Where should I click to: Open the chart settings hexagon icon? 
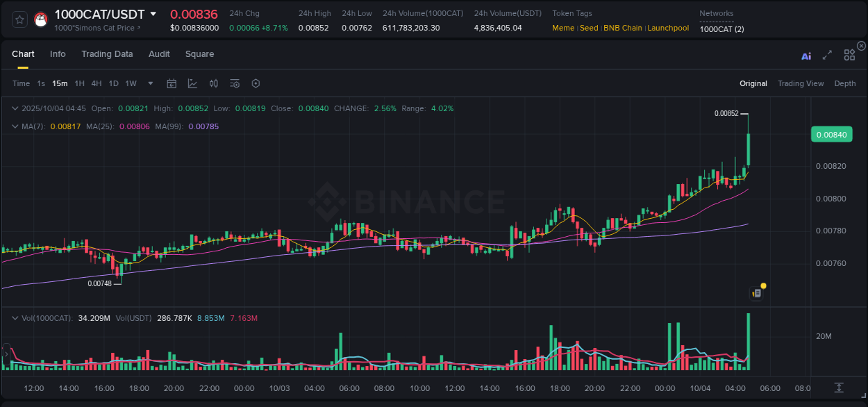pyautogui.click(x=256, y=83)
